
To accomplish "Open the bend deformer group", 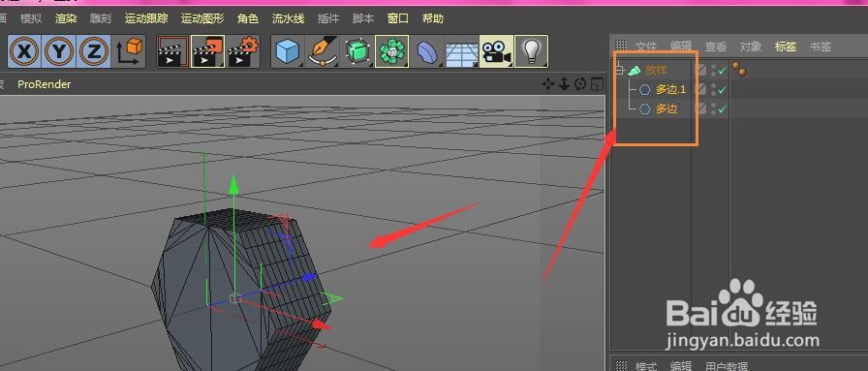I will tap(427, 51).
